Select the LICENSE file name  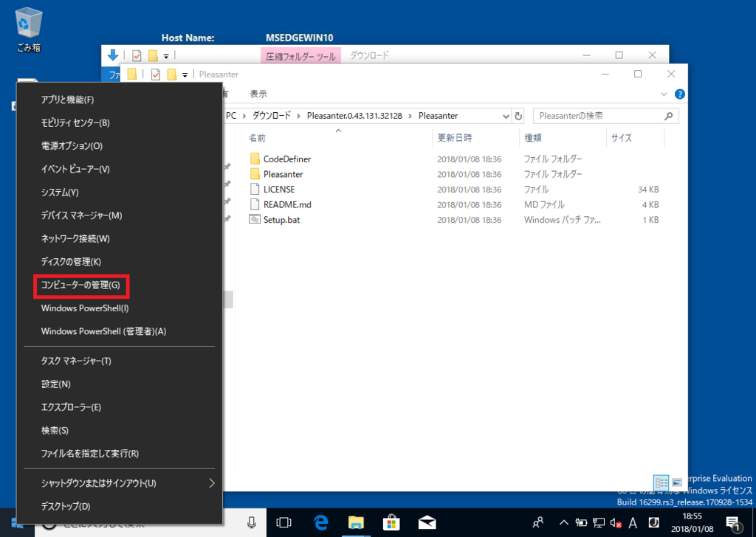279,190
